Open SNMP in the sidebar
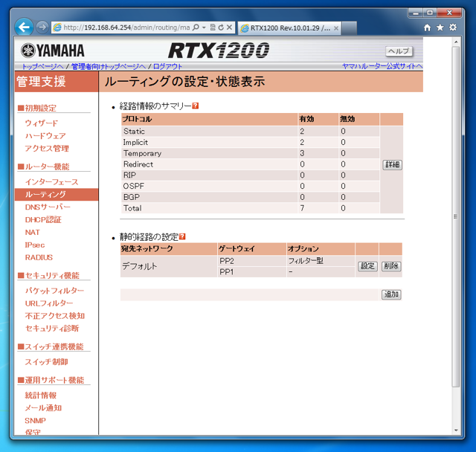This screenshot has width=476, height=452. pyautogui.click(x=35, y=421)
